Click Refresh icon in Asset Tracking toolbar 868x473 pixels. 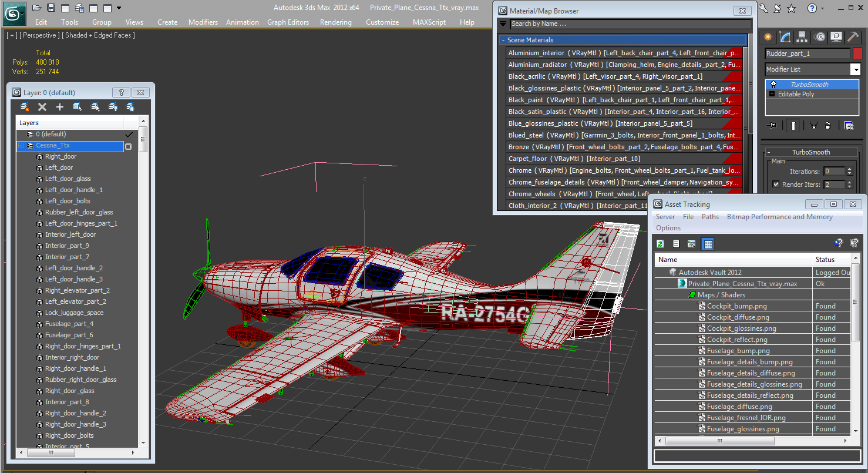pyautogui.click(x=661, y=244)
